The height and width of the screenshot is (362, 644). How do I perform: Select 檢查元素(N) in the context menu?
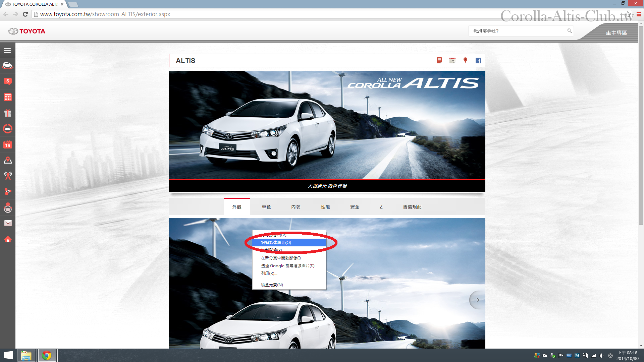289,285
